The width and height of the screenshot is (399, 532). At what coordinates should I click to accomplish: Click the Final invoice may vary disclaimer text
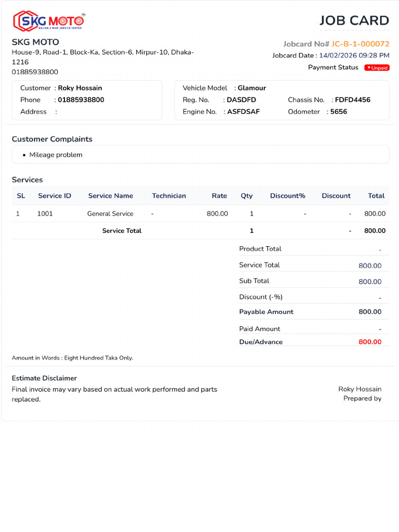pyautogui.click(x=114, y=394)
